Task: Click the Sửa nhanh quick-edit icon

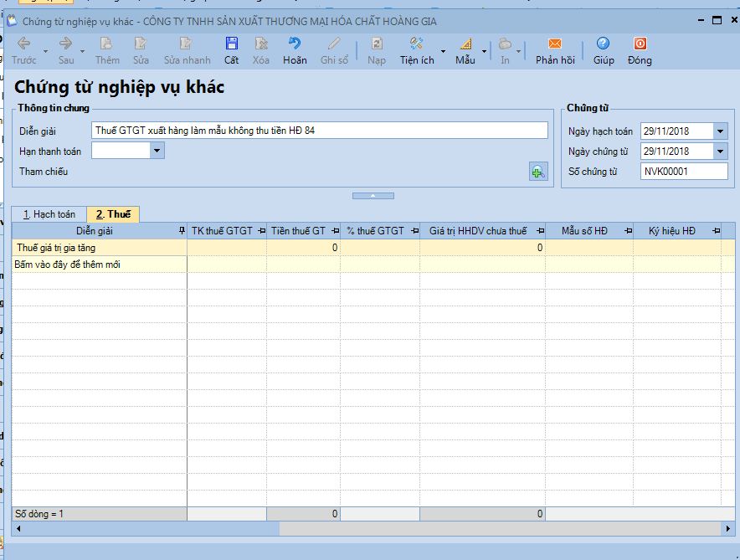Action: [x=186, y=44]
